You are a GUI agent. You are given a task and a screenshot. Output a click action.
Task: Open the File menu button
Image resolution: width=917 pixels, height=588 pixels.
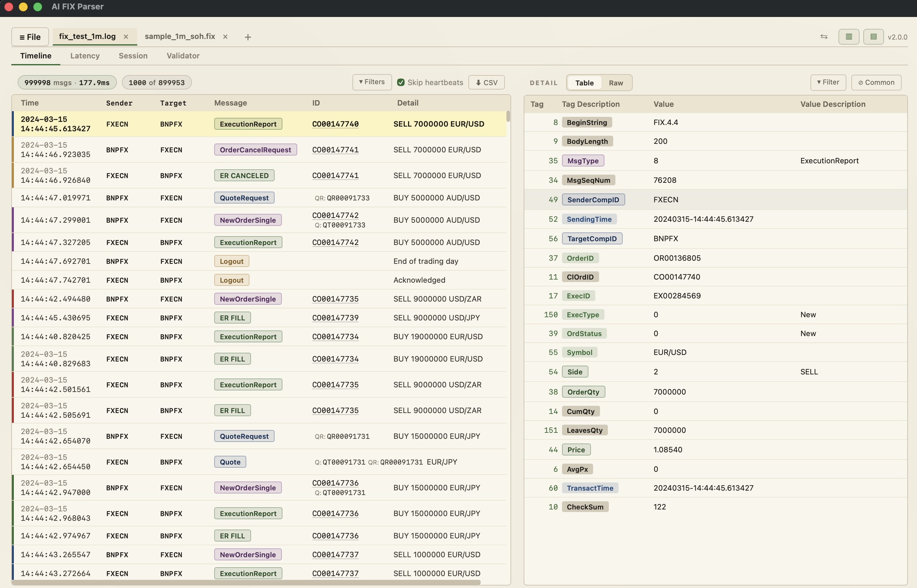click(x=30, y=37)
